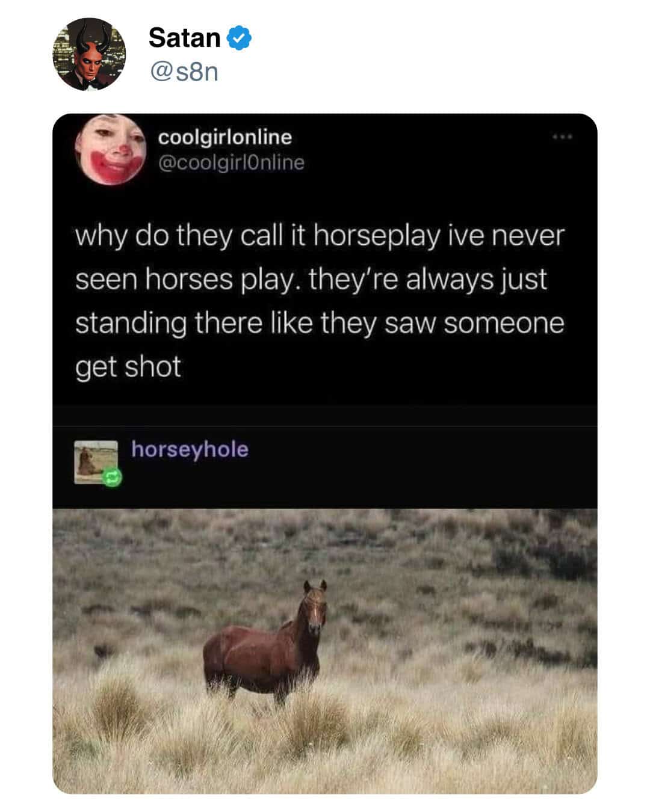This screenshot has height=812, width=650.
Task: Open horseyhole's small avatar thumbnail
Action: [96, 462]
